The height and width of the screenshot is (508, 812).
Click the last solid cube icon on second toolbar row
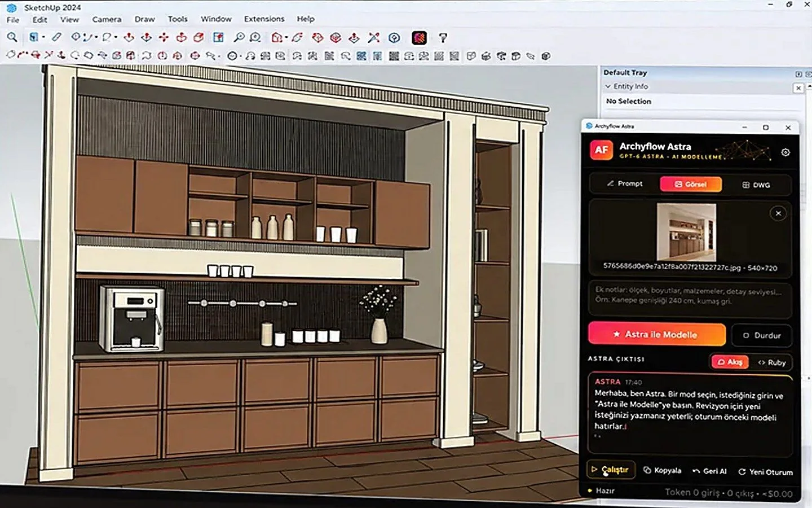[x=546, y=56]
